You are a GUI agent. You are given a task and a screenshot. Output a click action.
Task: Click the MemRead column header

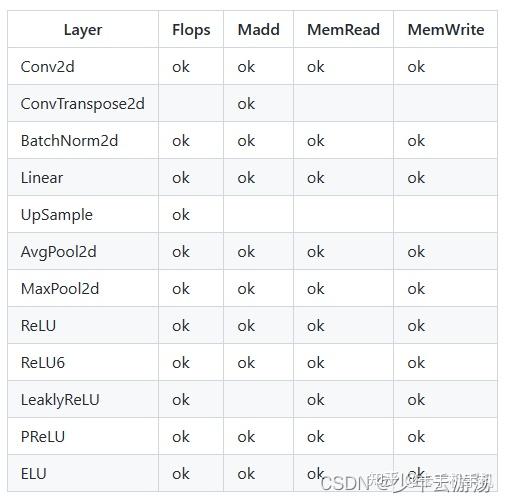(x=343, y=30)
